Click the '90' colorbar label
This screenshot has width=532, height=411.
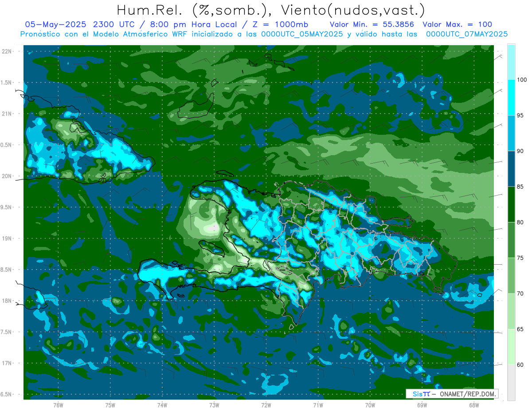click(520, 151)
